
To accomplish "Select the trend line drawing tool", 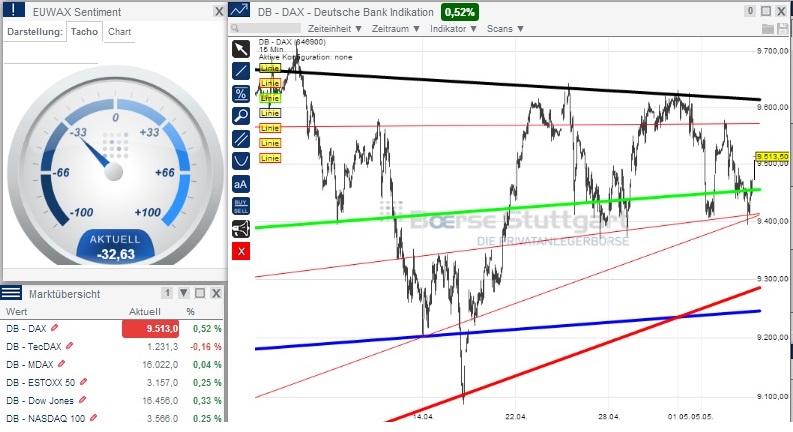I will click(x=241, y=71).
